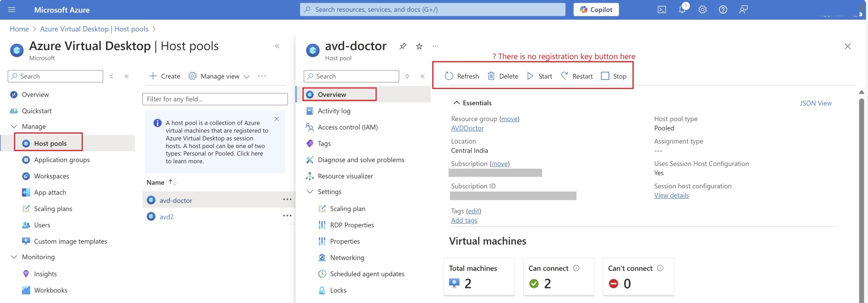Refresh the avd-doctor host pool
The height and width of the screenshot is (303, 868).
pos(462,76)
